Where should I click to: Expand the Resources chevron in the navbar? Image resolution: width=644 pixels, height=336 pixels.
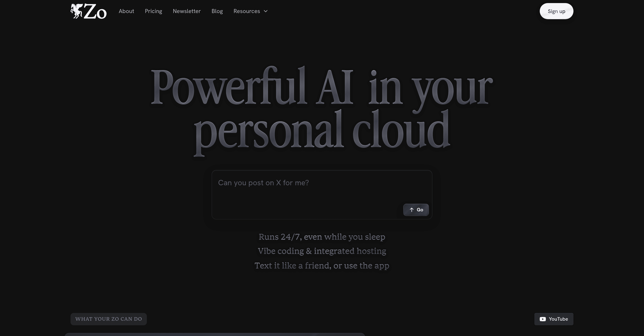[265, 11]
